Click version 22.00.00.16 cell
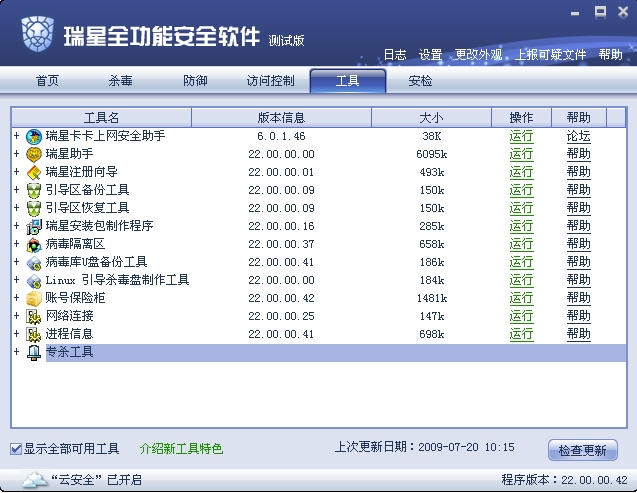This screenshot has height=493, width=637. [282, 226]
